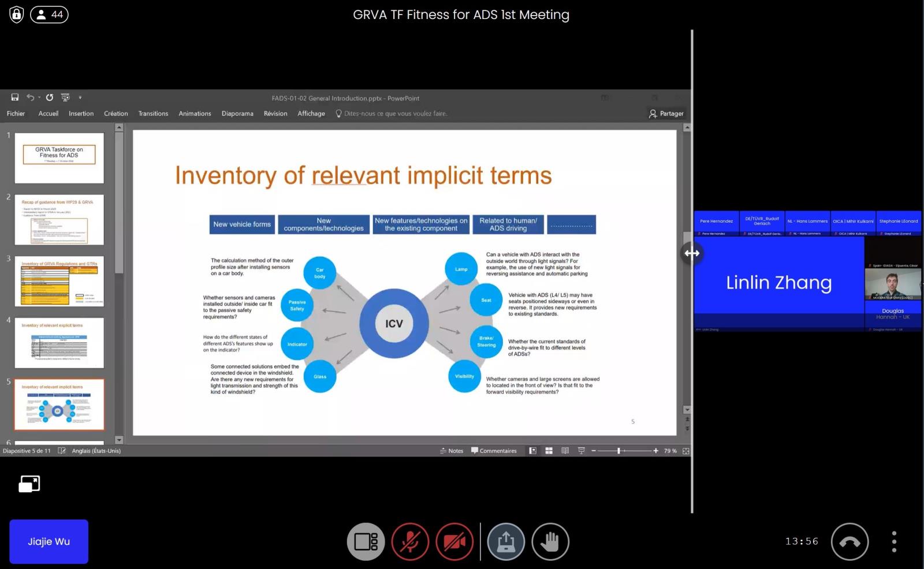Open the Fichier menu
Image resolution: width=924 pixels, height=569 pixels.
coord(16,114)
